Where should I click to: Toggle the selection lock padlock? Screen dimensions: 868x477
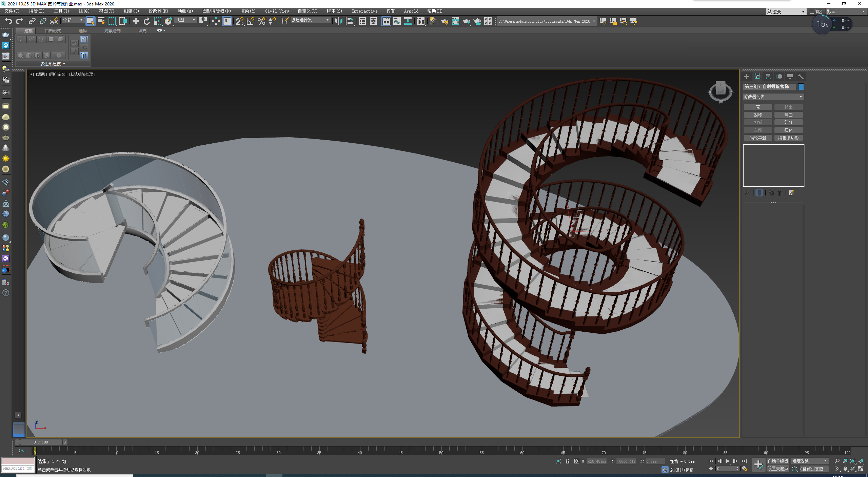(x=568, y=461)
